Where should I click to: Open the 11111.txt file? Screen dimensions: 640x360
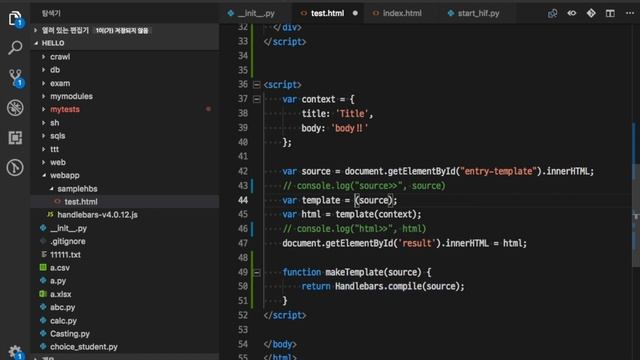[x=65, y=255]
